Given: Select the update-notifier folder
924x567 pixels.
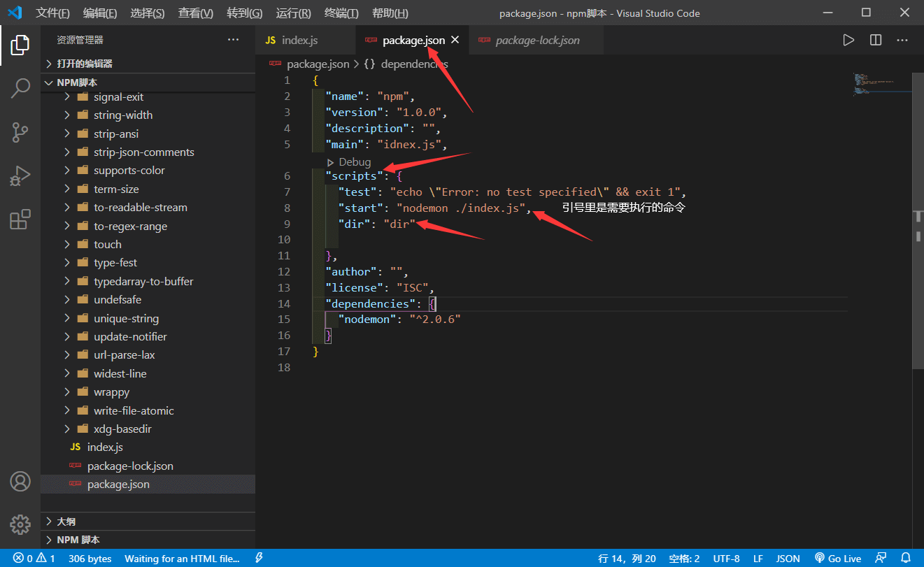Looking at the screenshot, I should point(148,336).
